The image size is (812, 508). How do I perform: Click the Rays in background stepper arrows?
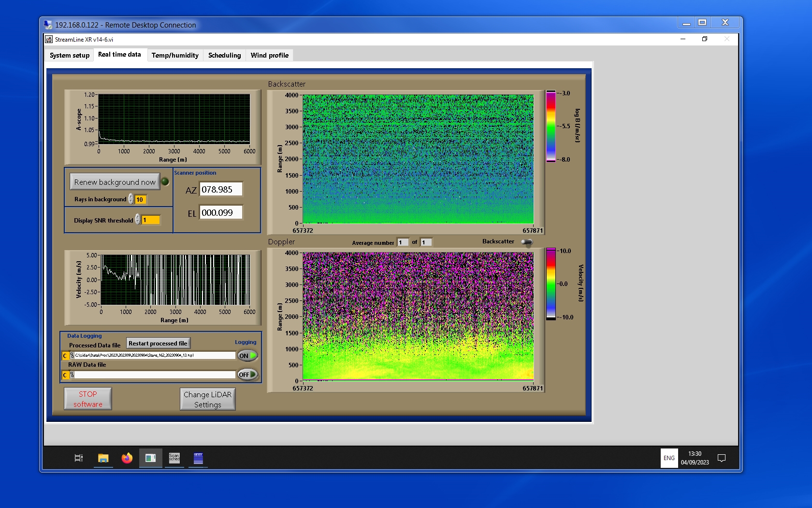click(x=131, y=199)
